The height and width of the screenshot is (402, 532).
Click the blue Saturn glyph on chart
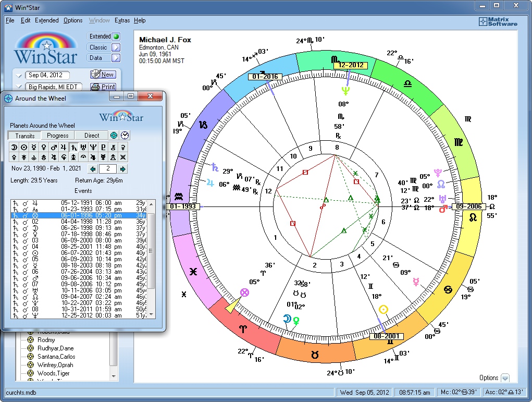pyautogui.click(x=215, y=167)
